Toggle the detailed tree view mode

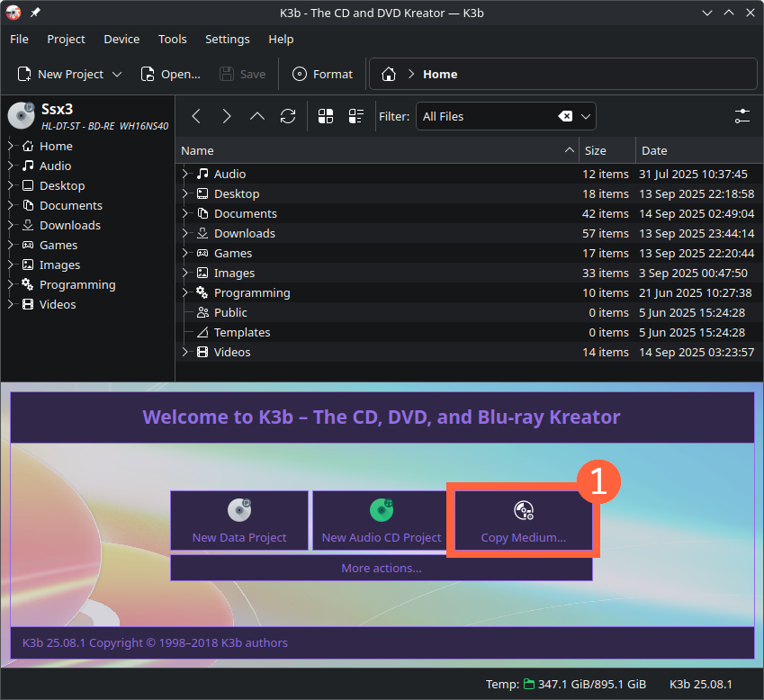pos(355,116)
